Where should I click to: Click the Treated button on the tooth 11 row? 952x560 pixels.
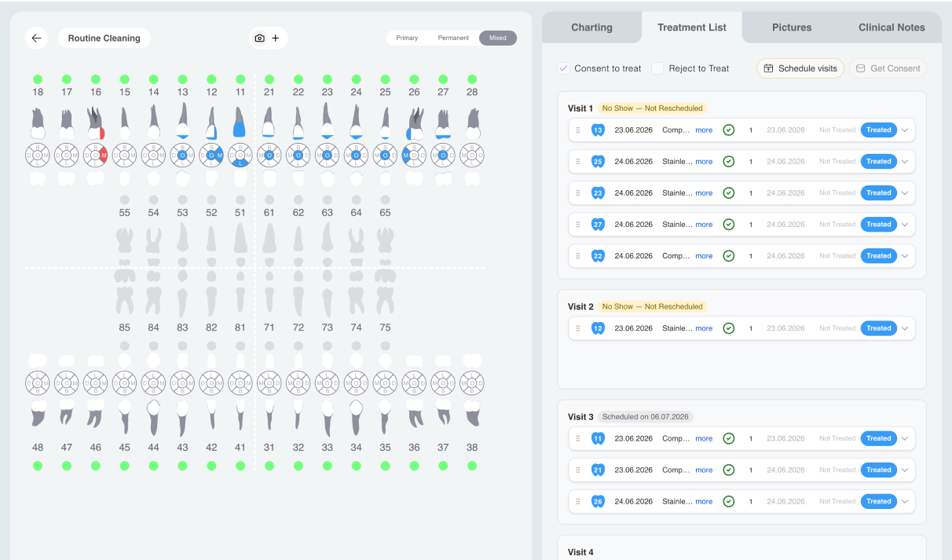coord(879,438)
